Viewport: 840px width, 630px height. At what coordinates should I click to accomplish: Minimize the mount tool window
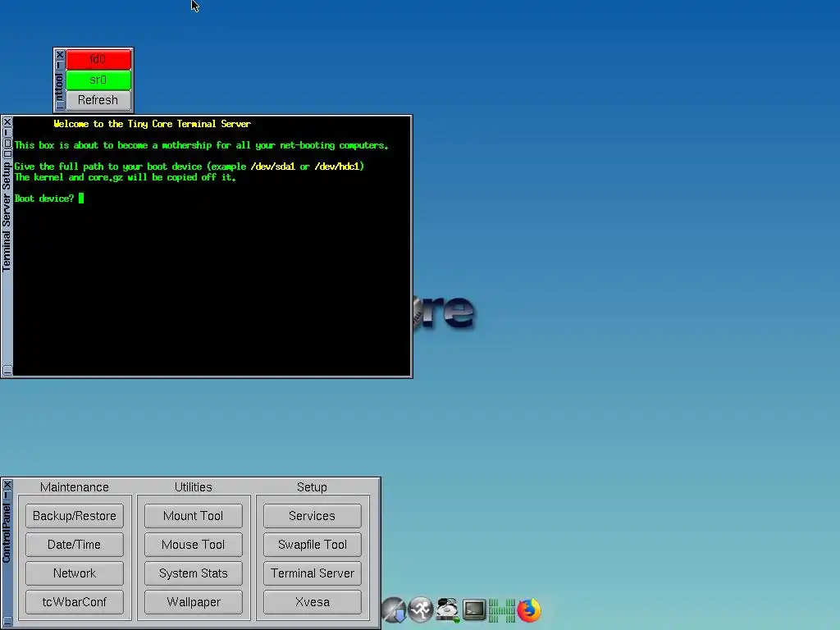[59, 65]
